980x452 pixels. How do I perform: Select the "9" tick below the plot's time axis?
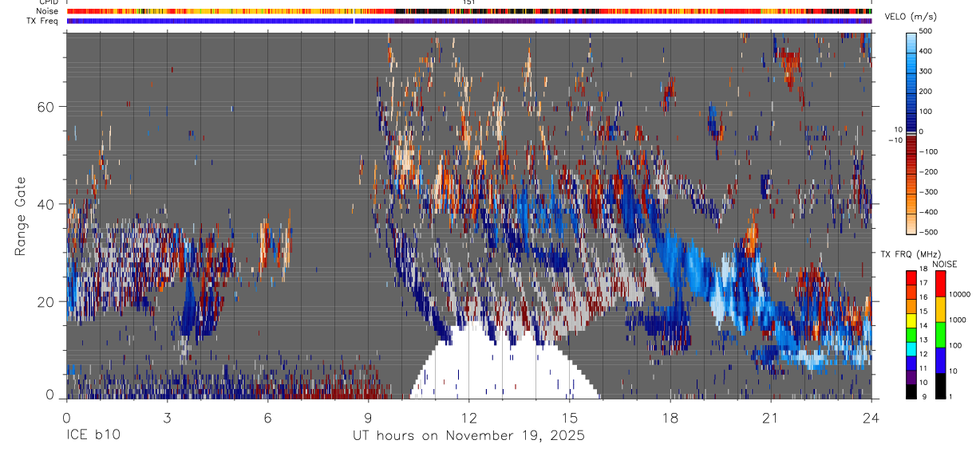coord(368,417)
